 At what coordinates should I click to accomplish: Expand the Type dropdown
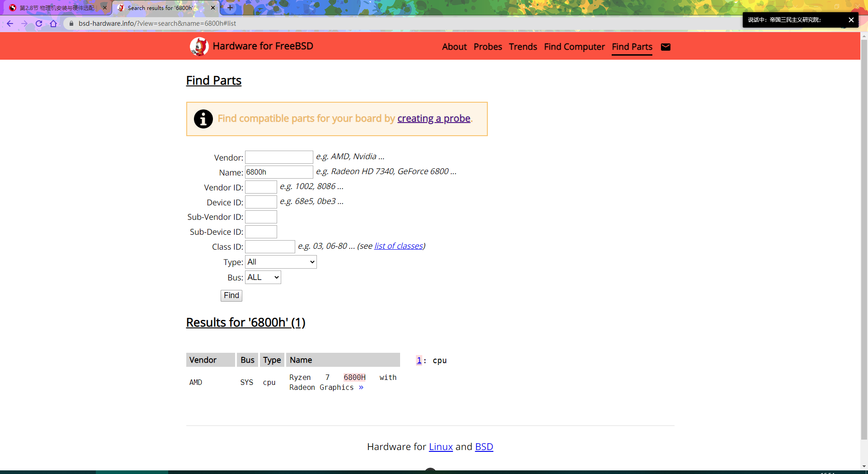click(x=281, y=262)
